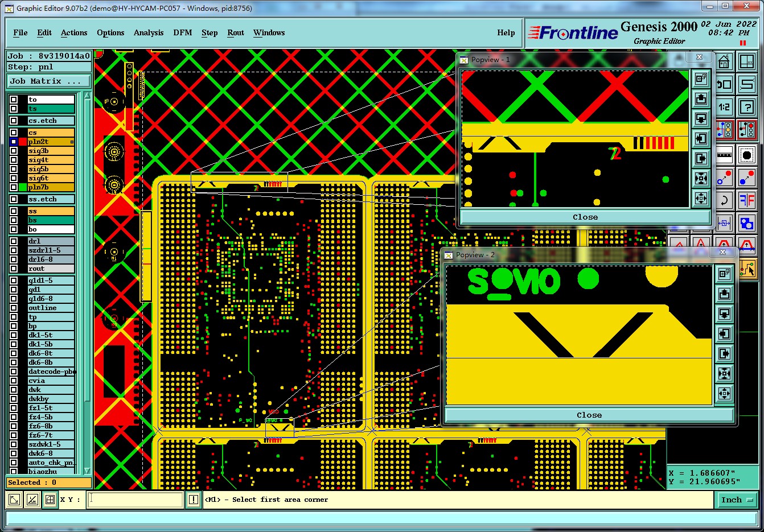This screenshot has width=764, height=532.
Task: Toggle checkbox for layer drl
Action: point(14,241)
